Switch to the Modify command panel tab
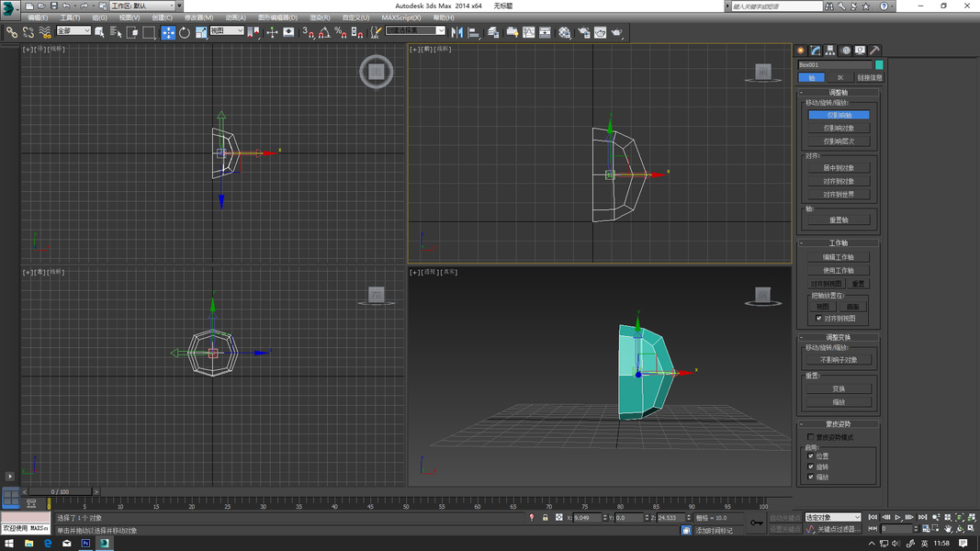 [816, 51]
